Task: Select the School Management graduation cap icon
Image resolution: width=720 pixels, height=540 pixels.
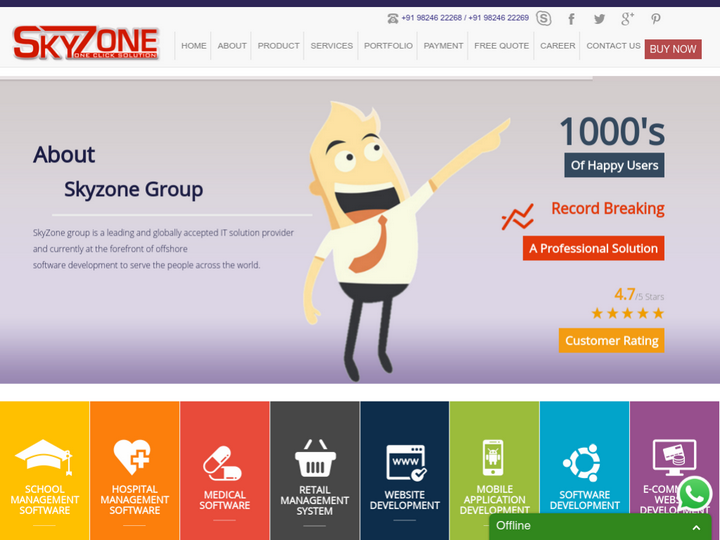Action: coord(44,458)
